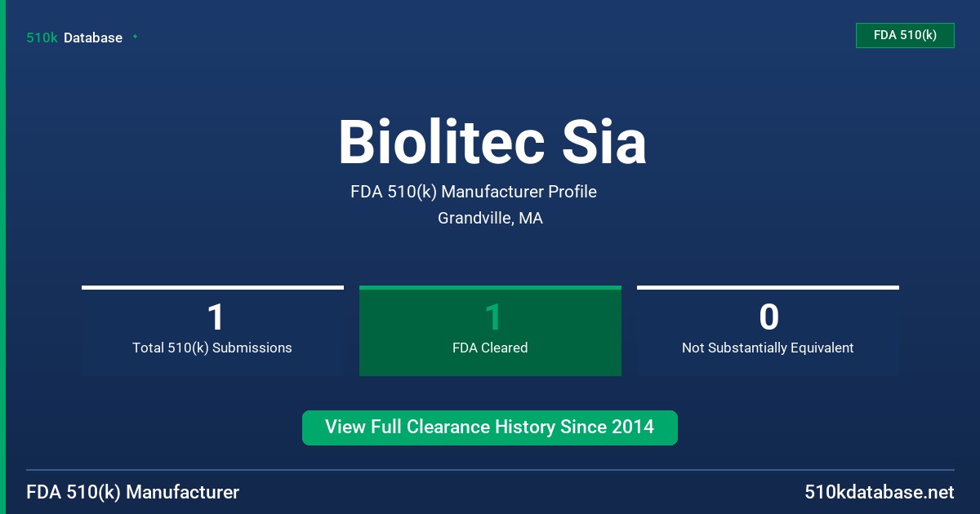View Full Clearance History Since 2014
The image size is (980, 514).
click(x=490, y=428)
